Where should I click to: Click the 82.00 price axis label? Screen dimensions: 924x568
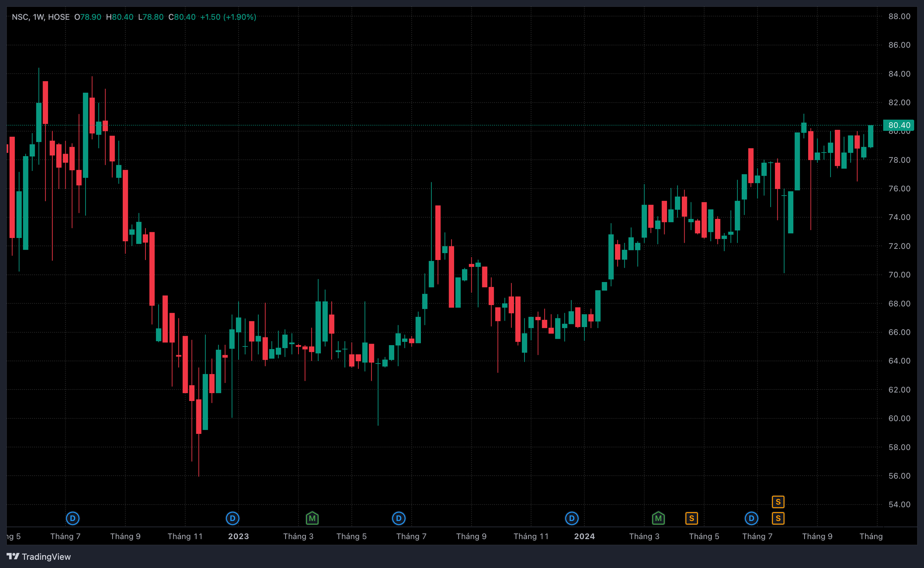(x=899, y=102)
